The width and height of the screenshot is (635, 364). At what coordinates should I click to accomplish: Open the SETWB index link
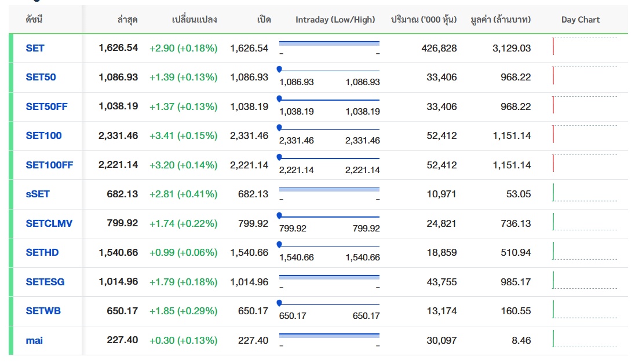(x=43, y=311)
